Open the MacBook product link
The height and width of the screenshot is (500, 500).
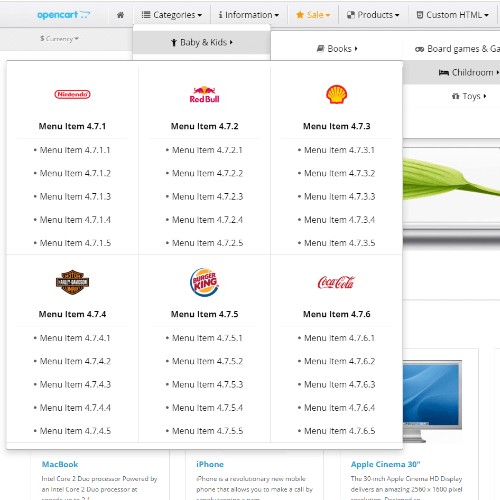pos(60,464)
